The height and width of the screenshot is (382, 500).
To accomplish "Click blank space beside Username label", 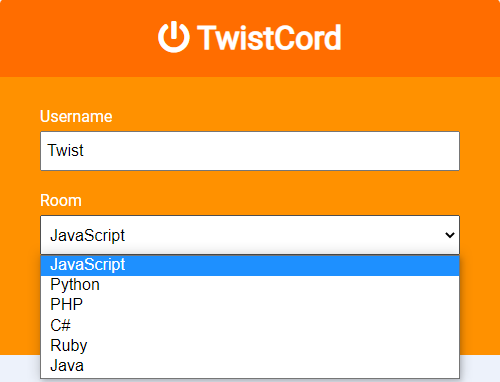I will (x=283, y=116).
